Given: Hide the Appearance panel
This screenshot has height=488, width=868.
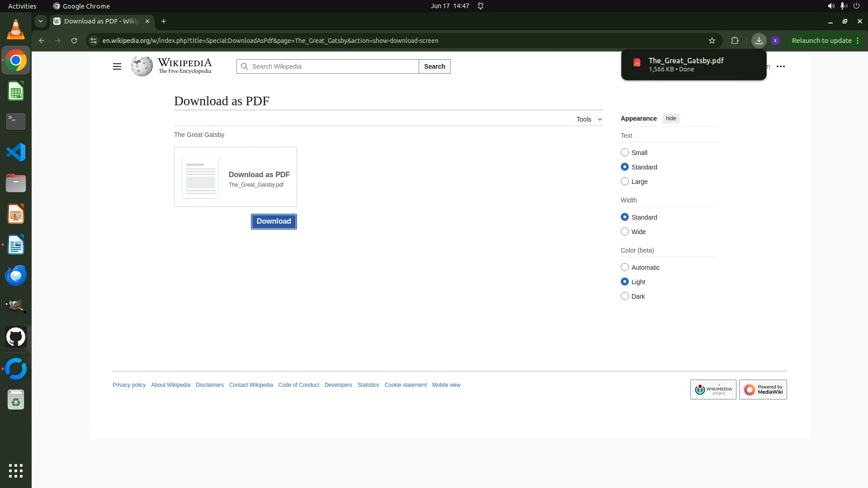Looking at the screenshot, I should pos(671,118).
